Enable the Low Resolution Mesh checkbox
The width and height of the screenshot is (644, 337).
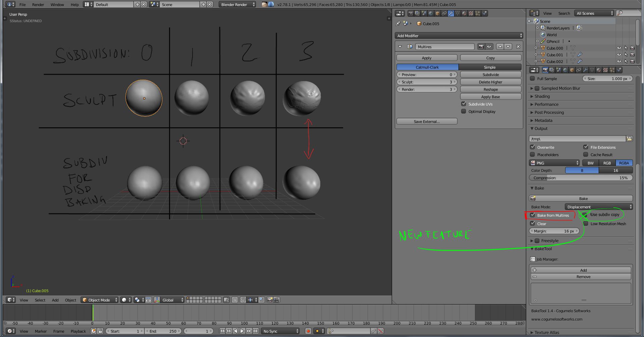586,223
